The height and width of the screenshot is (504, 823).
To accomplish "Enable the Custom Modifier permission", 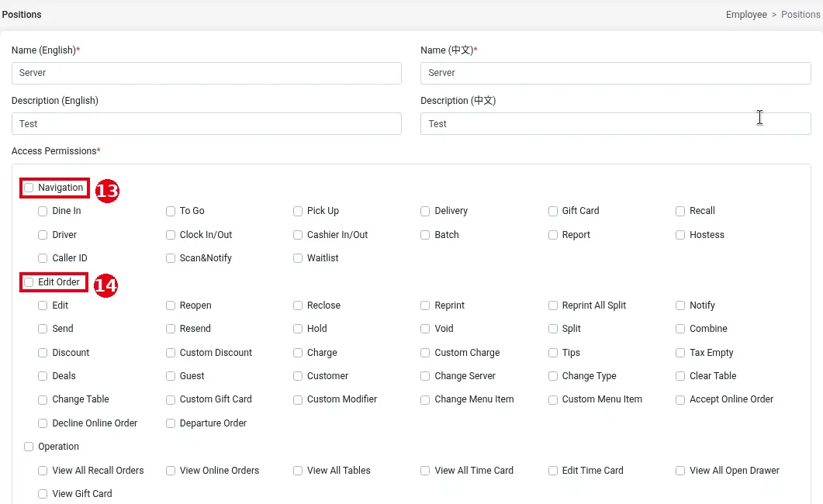I will pyautogui.click(x=298, y=399).
